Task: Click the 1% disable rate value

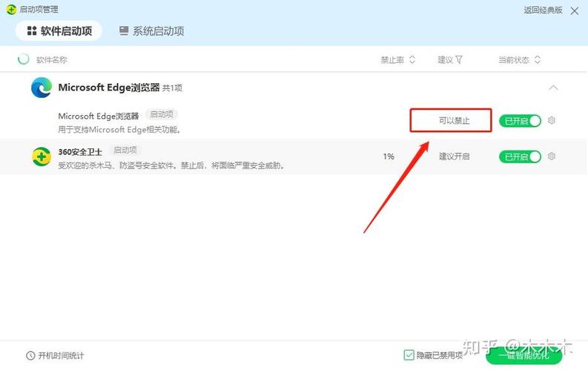Action: [x=389, y=156]
